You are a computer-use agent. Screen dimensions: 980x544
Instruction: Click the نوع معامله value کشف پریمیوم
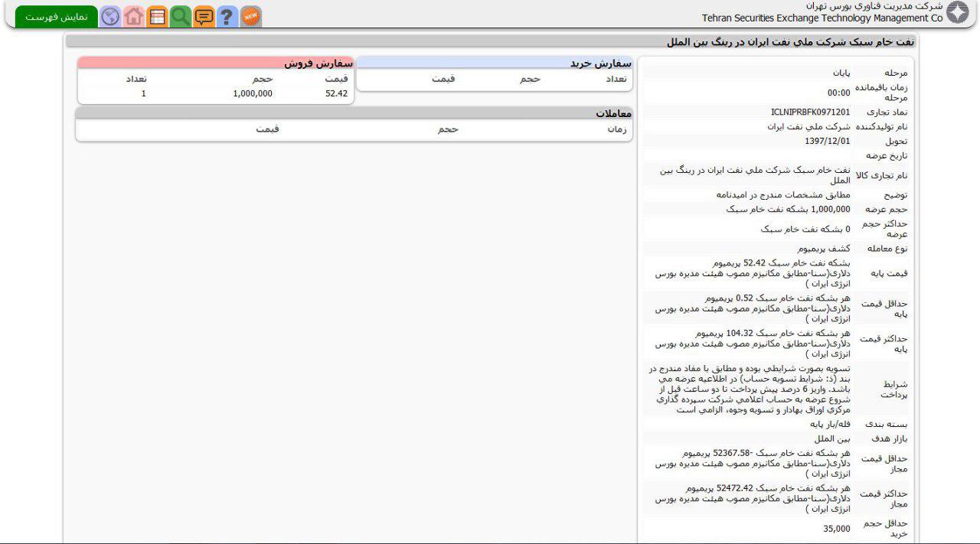(824, 249)
